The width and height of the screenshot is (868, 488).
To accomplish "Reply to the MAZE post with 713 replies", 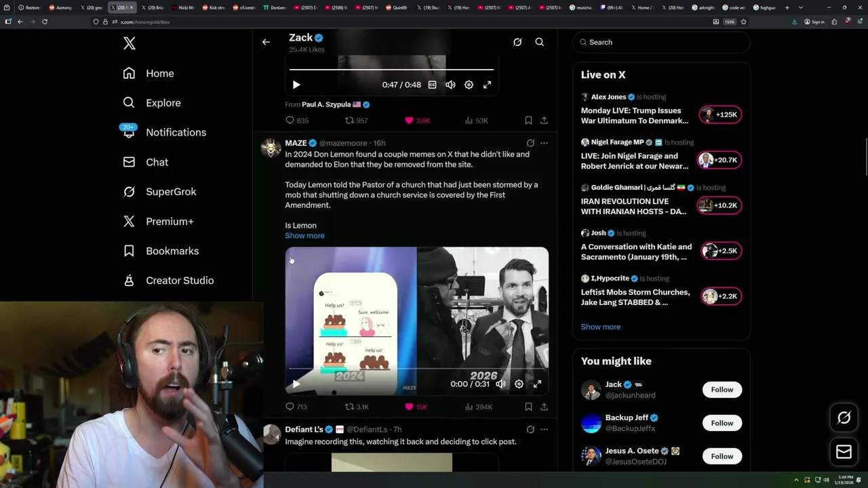I will tap(296, 407).
